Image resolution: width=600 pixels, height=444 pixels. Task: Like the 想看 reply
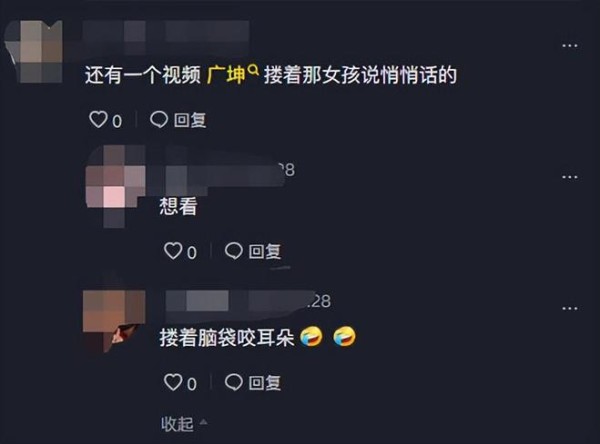click(173, 251)
